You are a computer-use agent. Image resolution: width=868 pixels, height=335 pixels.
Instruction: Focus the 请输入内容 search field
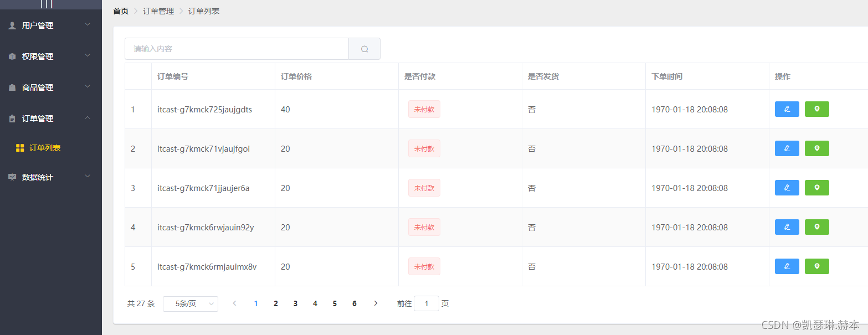click(237, 49)
